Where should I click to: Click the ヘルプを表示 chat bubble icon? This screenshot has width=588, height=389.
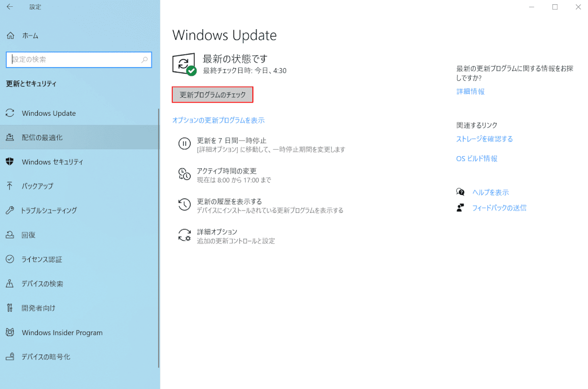(460, 192)
